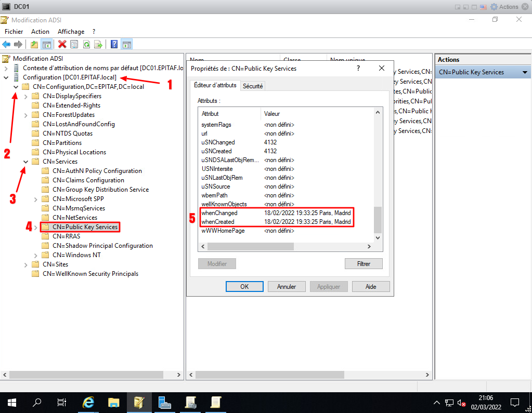Click the Export list toolbar icon

[x=98, y=45]
